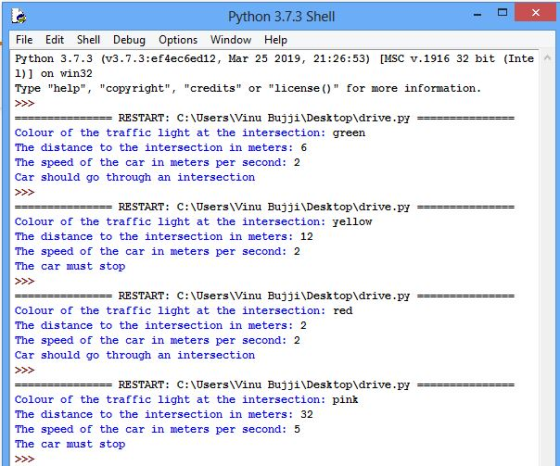Image resolution: width=560 pixels, height=466 pixels.
Task: Close the Python 3.7.3 Shell window
Action: click(x=535, y=12)
